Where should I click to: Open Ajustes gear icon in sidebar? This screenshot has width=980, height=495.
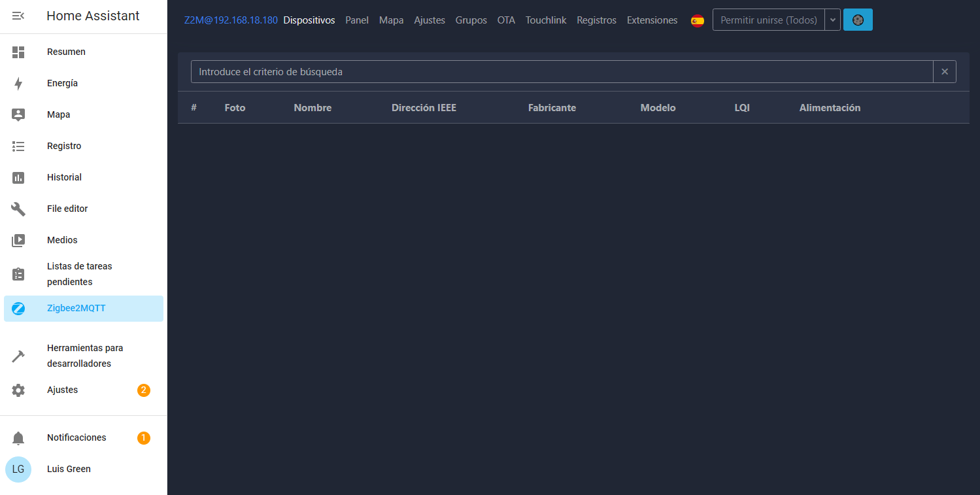(18, 390)
